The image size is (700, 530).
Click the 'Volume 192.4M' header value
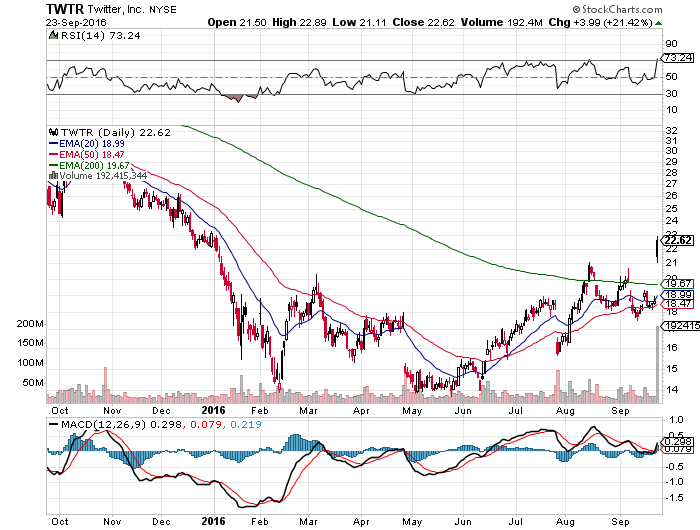coord(501,22)
